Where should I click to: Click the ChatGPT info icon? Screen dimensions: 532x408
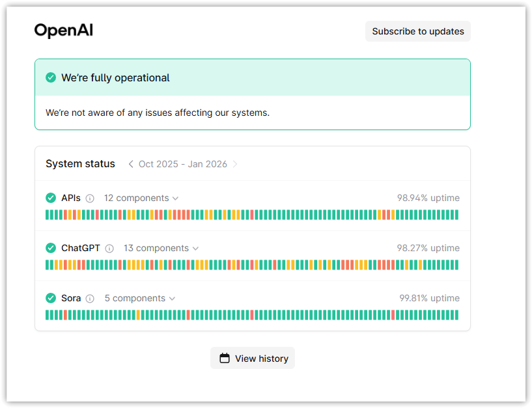[x=109, y=249]
